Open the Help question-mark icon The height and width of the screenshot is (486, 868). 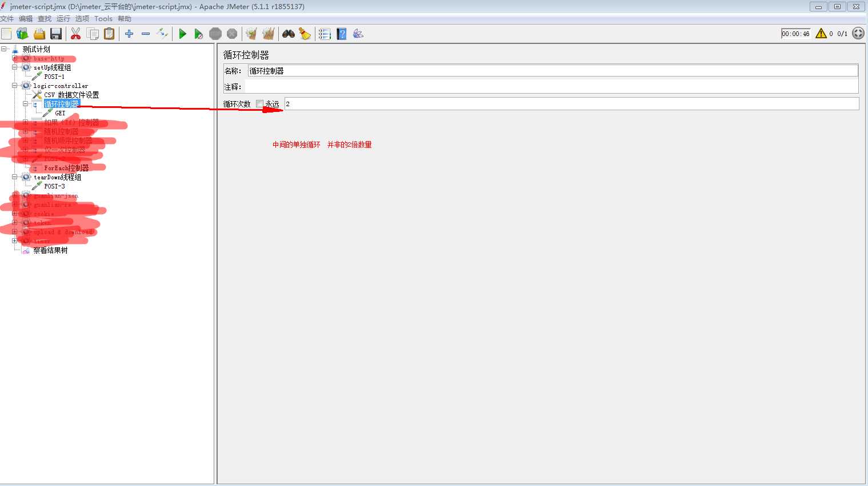click(342, 34)
